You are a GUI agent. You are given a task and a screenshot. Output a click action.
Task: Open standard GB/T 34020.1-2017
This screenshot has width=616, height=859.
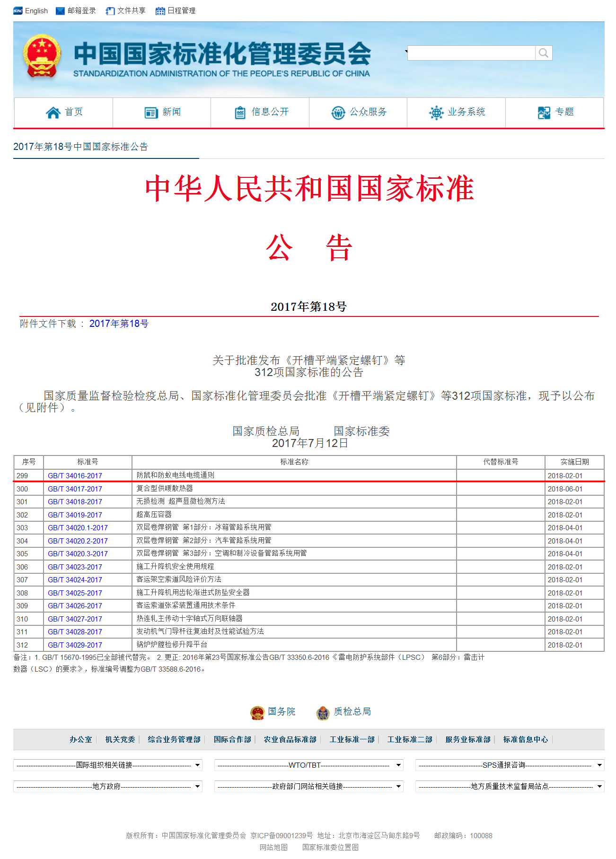tap(78, 528)
